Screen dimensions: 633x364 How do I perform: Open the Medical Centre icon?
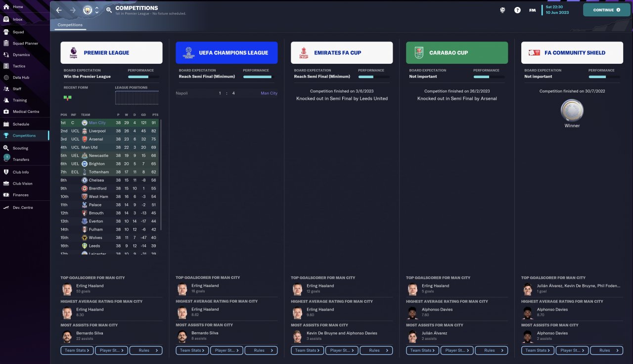click(x=6, y=112)
